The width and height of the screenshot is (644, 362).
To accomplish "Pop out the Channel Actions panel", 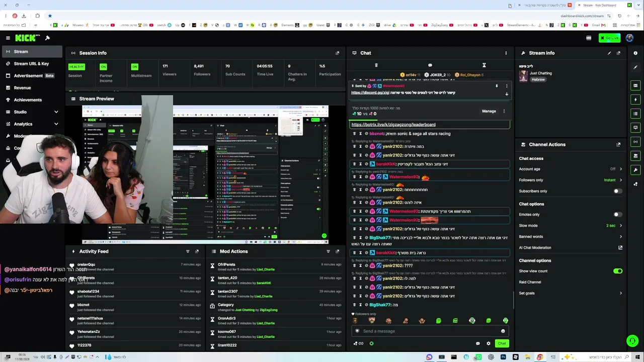I will click(x=618, y=144).
